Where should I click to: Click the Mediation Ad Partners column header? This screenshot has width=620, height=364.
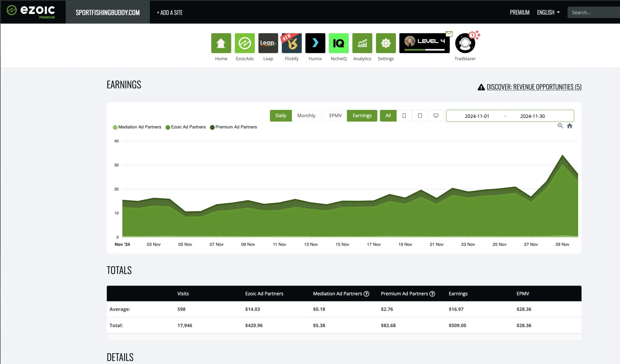pyautogui.click(x=337, y=294)
